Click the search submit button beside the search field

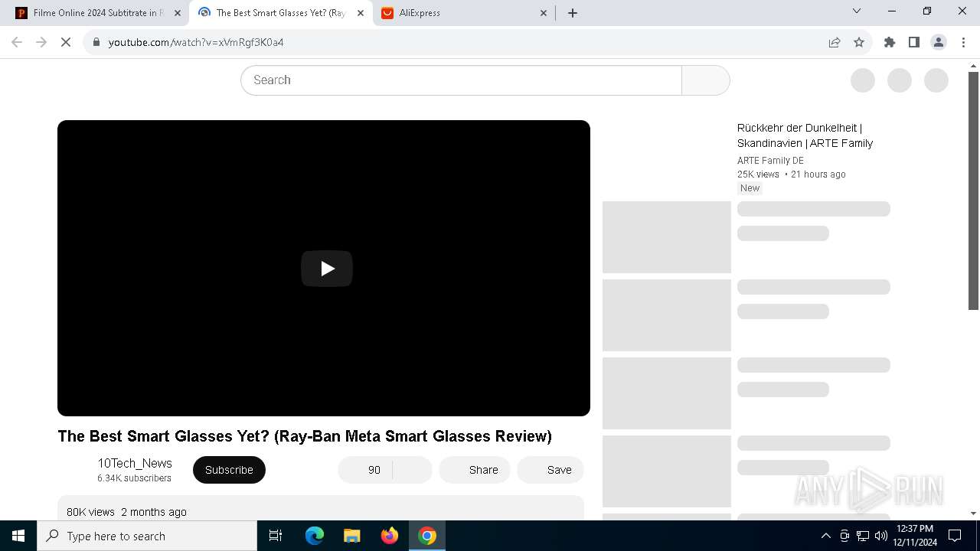(705, 80)
